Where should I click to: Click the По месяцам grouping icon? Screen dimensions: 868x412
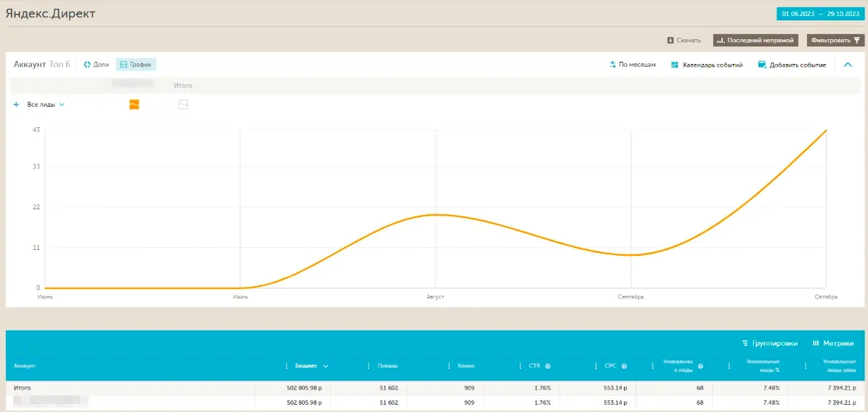click(x=613, y=65)
